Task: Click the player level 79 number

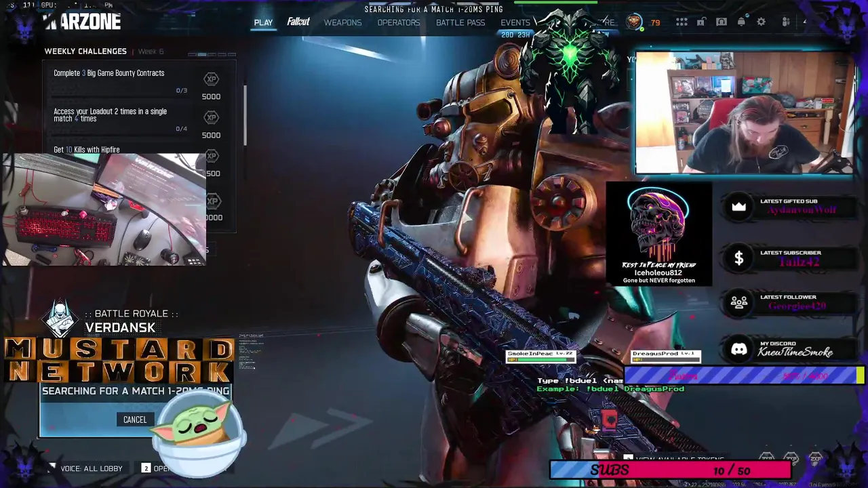Action: (x=655, y=22)
